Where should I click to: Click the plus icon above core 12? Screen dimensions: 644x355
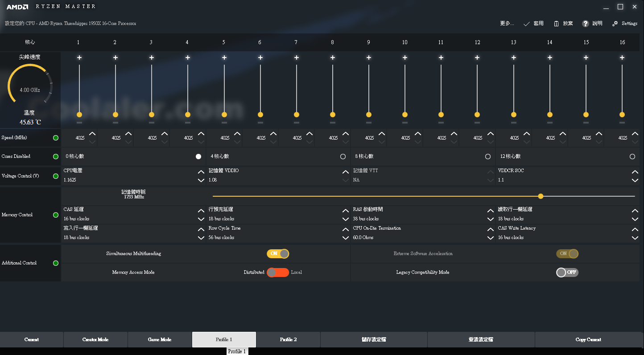477,58
